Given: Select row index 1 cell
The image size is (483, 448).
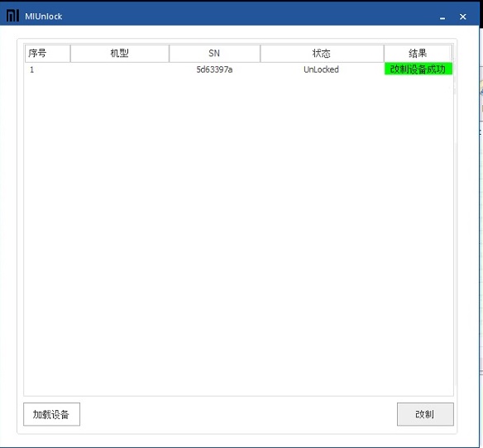Looking at the screenshot, I should [31, 69].
